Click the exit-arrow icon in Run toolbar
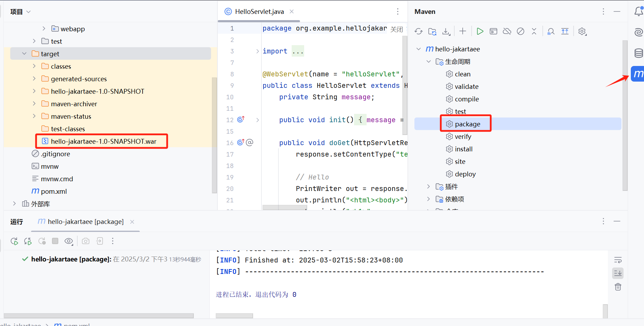Viewport: 644px width, 326px height. (x=100, y=241)
